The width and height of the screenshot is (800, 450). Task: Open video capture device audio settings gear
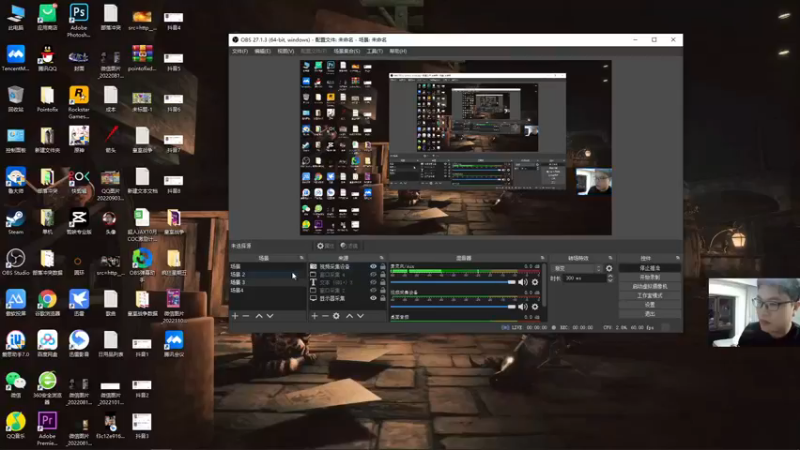tap(535, 307)
